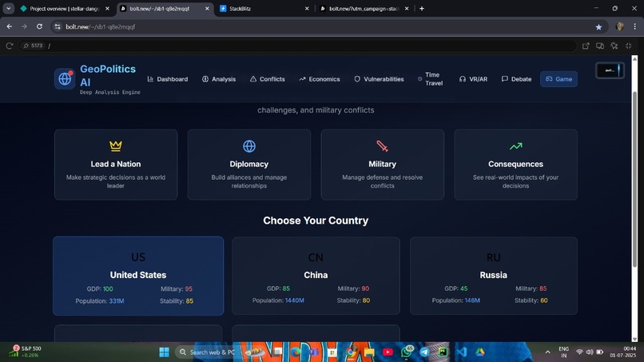Viewport: 644px width, 362px height.
Task: Go to the Conflicts section
Action: tap(268, 79)
